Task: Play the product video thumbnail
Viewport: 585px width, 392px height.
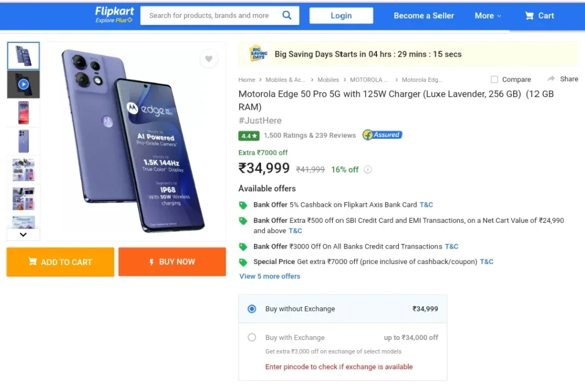Action: click(23, 85)
